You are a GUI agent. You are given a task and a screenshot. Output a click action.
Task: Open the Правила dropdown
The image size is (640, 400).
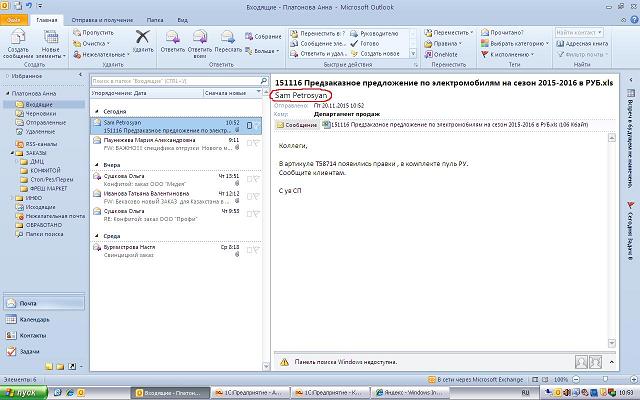(x=443, y=43)
